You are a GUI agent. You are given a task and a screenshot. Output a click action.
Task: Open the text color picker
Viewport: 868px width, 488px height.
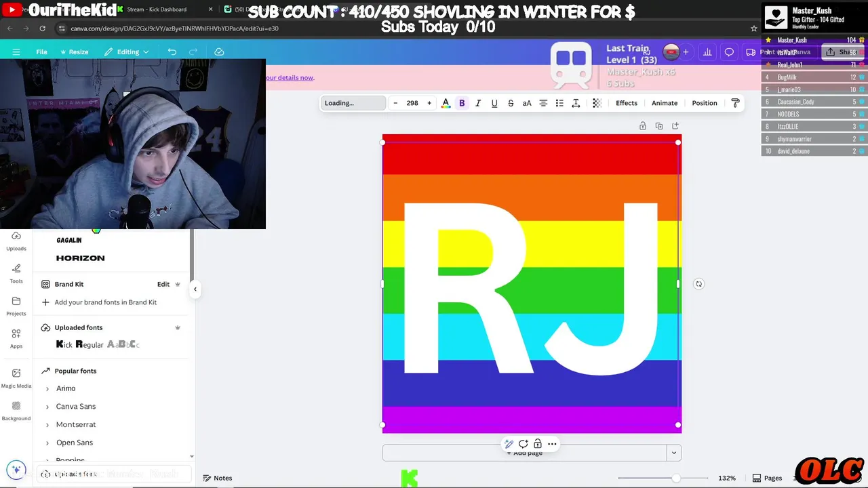446,103
